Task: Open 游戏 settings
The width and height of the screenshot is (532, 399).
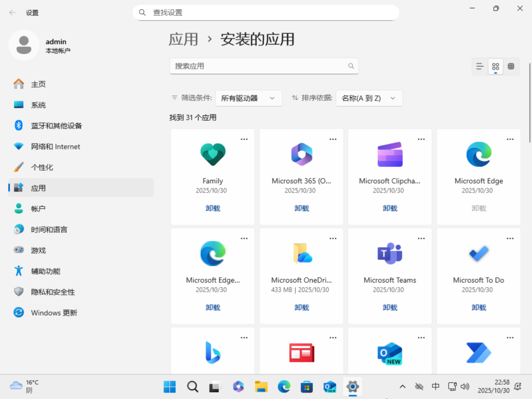Action: point(81,250)
